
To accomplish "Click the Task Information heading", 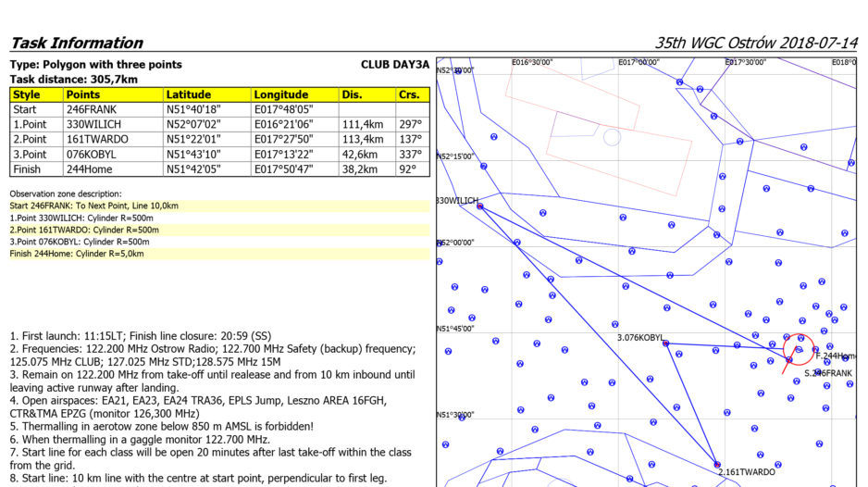I will tap(77, 44).
